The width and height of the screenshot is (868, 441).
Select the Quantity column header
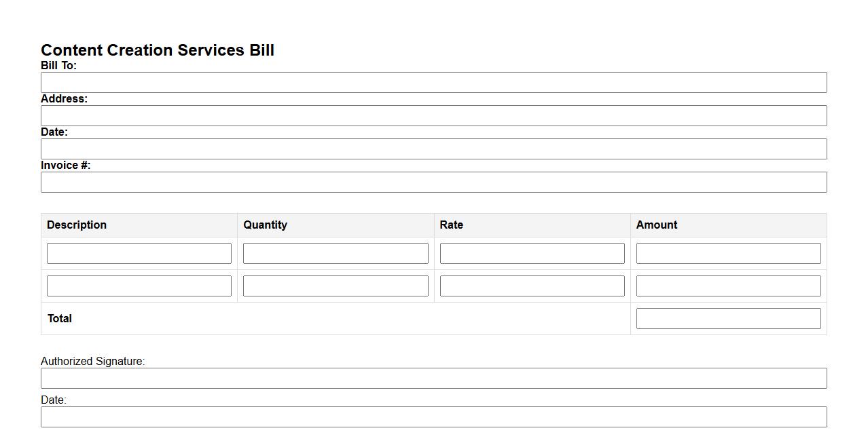265,225
